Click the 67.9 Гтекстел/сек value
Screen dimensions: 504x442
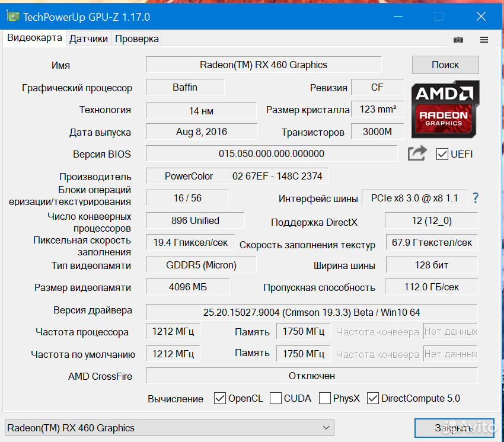click(432, 242)
